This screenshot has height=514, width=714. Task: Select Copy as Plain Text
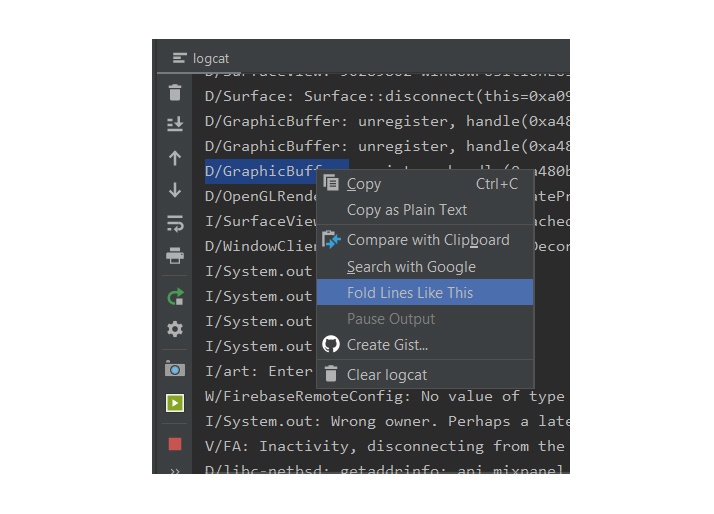407,210
